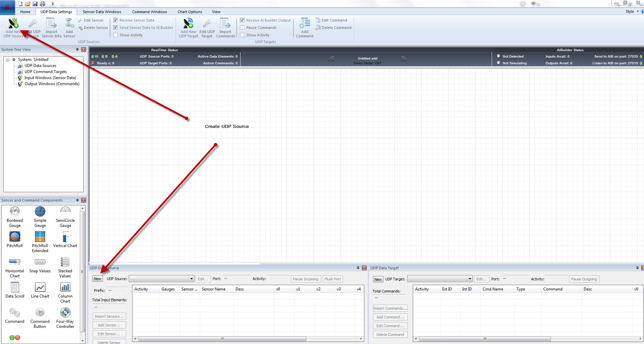Switch to Sensor Data Windows tab
Screen dimensions: 644x344
[x=102, y=12]
